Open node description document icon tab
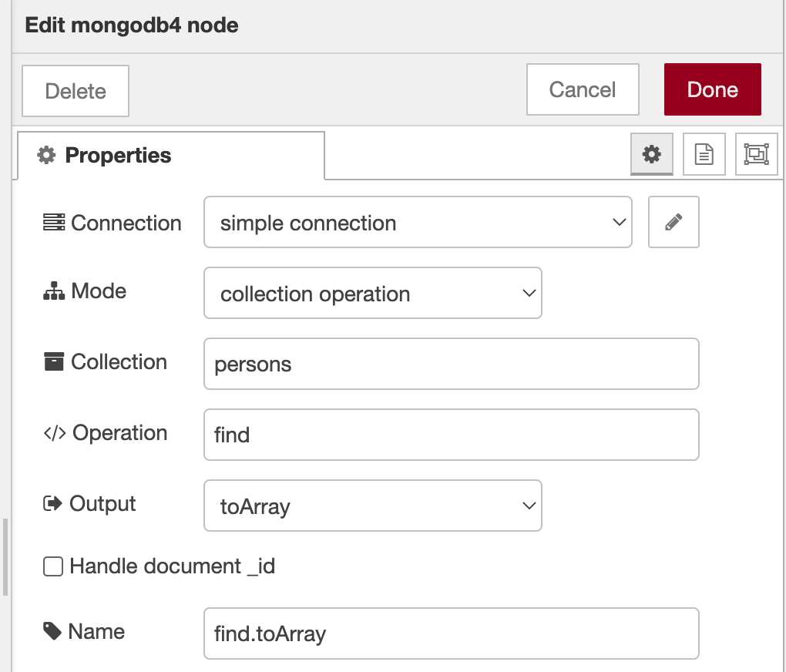Screen dimensions: 786x672 pyautogui.click(x=704, y=154)
